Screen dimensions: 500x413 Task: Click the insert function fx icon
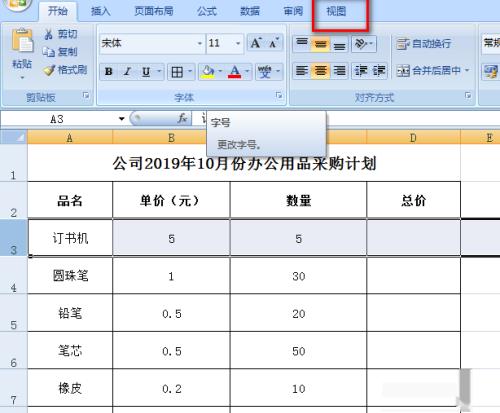click(182, 118)
